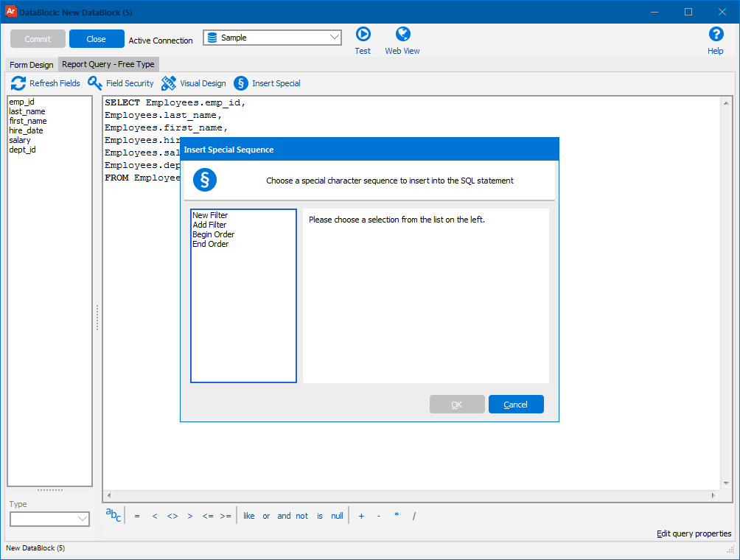Image resolution: width=740 pixels, height=560 pixels.
Task: Click Insert Special section-sign icon
Action: pyautogui.click(x=241, y=83)
